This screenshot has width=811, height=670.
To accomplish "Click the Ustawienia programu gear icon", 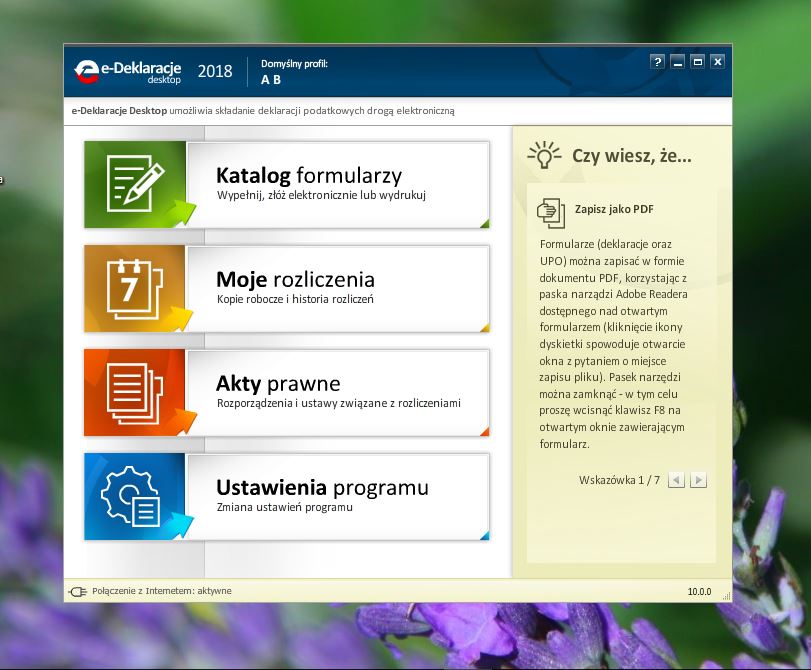I will point(135,497).
